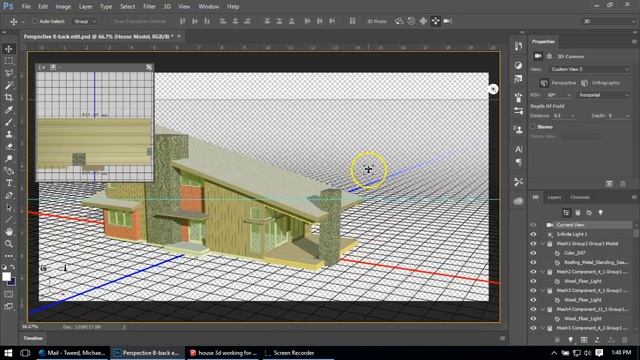Click the background color swatch
The width and height of the screenshot is (640, 360).
(13, 281)
